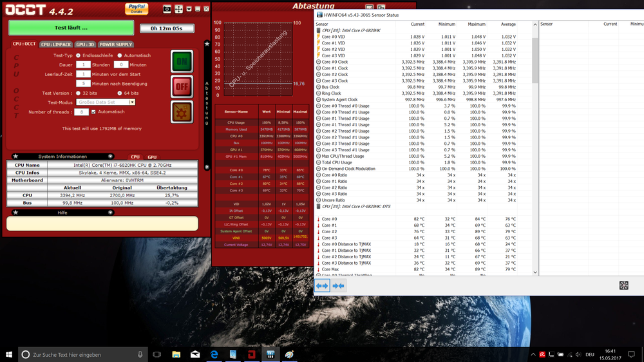Image resolution: width=644 pixels, height=362 pixels.
Task: Click the OCCT screenshot camera icon
Action: [167, 9]
